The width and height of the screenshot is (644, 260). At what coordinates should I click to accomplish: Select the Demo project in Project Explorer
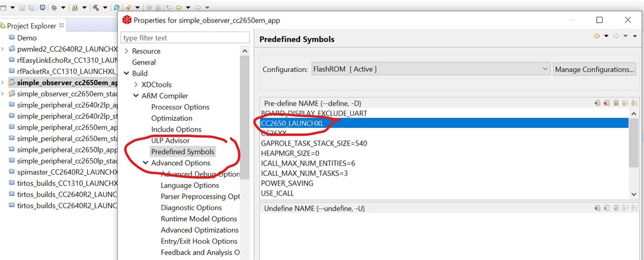tap(27, 38)
